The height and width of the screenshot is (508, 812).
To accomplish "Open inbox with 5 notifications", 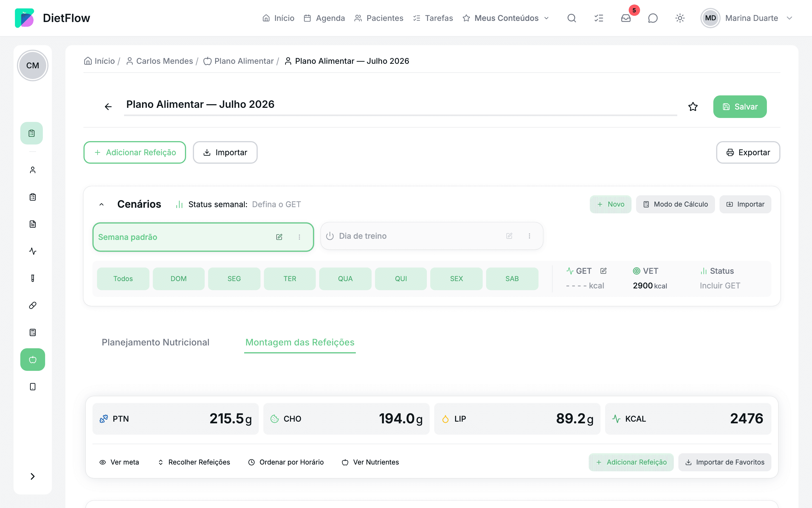I will (626, 18).
